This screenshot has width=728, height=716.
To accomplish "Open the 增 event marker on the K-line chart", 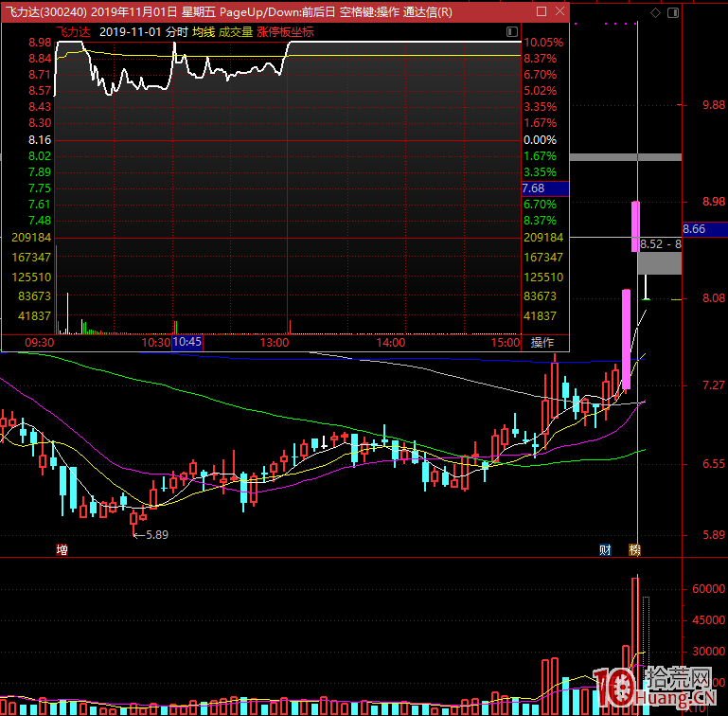I will [62, 549].
